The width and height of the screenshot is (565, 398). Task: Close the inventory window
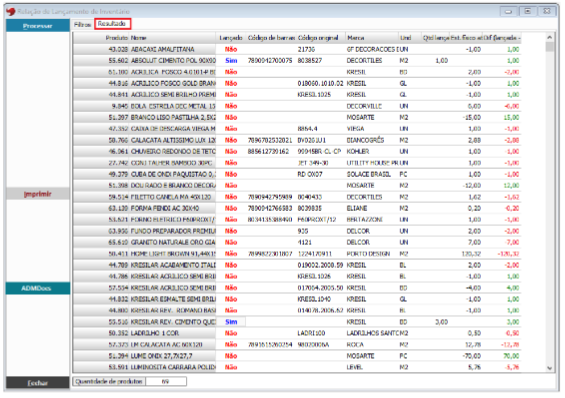[x=547, y=11]
